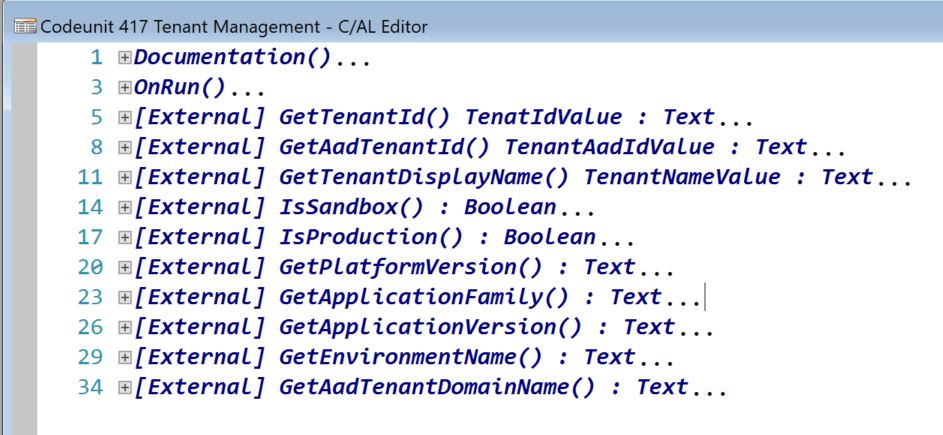
Task: Expand the GetAadTenantId() function
Action: [124, 148]
